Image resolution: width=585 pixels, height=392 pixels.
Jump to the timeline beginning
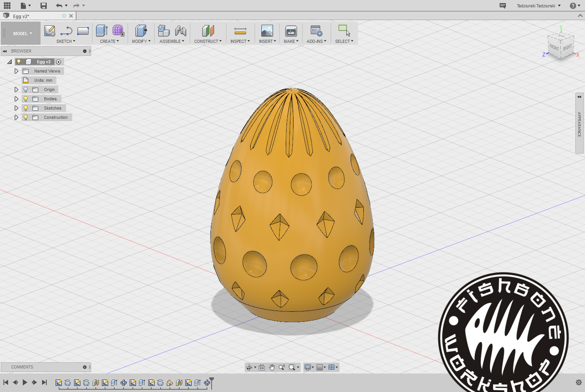click(x=6, y=382)
